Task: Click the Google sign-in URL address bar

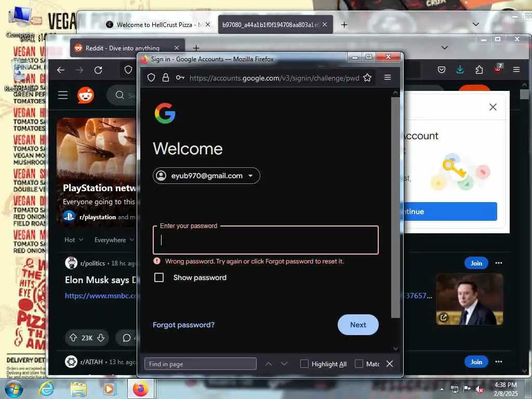Action: tap(274, 78)
